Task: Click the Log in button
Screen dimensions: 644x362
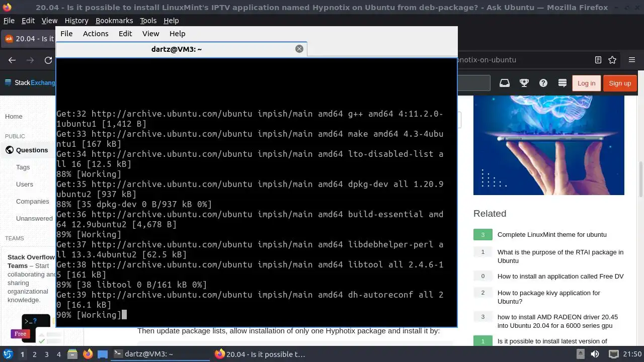Action: point(586,83)
